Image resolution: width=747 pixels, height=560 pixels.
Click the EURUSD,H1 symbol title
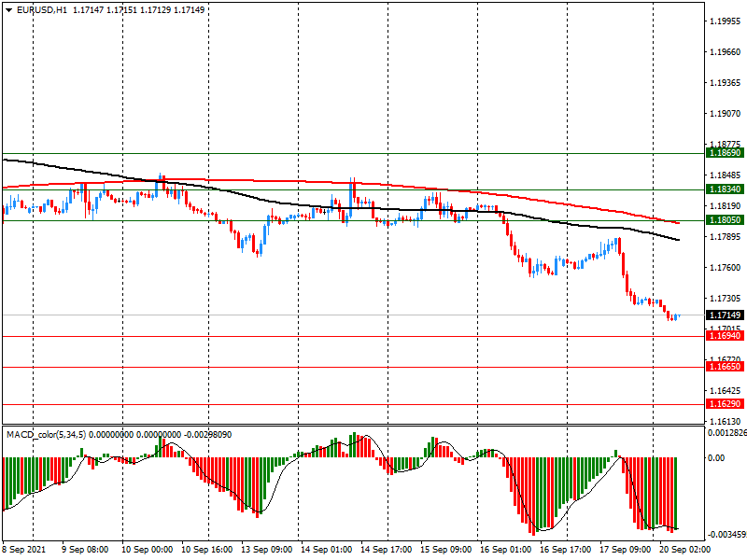(42, 9)
